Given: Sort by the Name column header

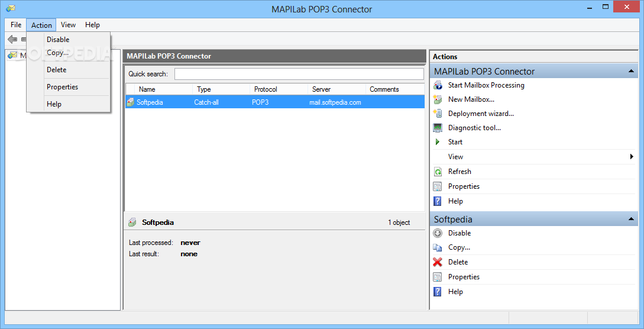Looking at the screenshot, I should (163, 89).
